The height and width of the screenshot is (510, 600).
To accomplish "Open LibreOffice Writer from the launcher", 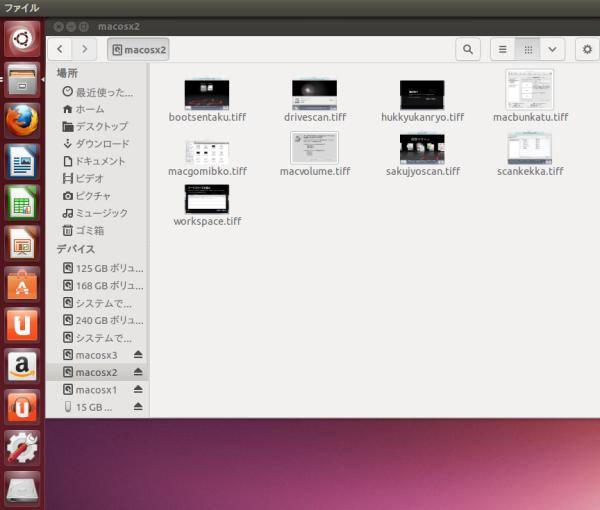I will coord(22,161).
